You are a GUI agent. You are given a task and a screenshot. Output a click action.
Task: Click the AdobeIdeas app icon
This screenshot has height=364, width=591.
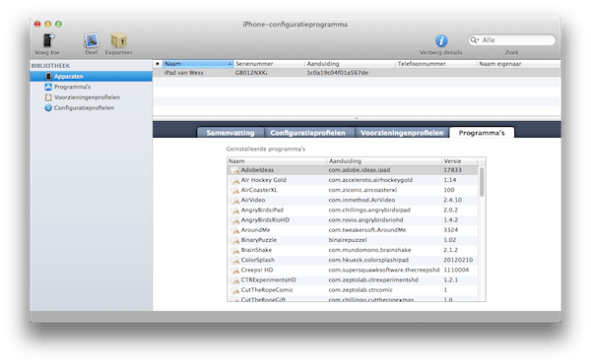pyautogui.click(x=234, y=170)
